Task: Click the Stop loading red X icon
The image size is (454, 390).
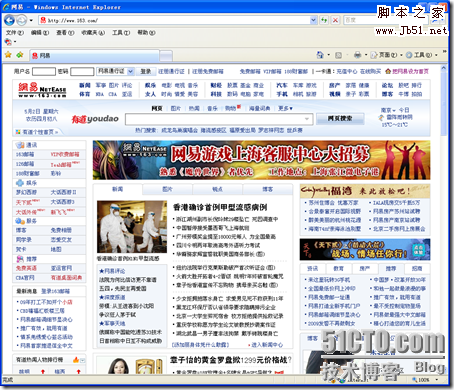Action: coord(335,20)
